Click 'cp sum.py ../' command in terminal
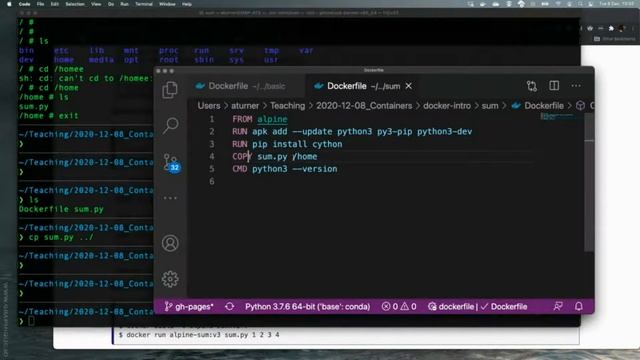 [61, 238]
